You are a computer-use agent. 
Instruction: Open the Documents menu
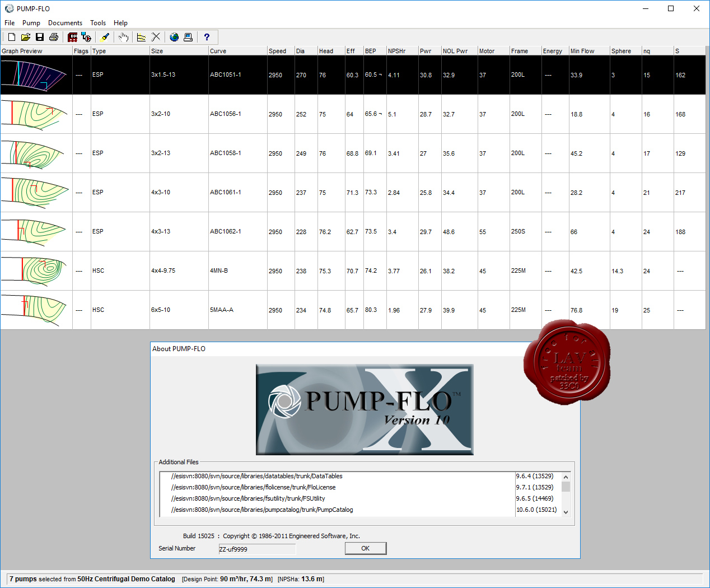tap(65, 23)
